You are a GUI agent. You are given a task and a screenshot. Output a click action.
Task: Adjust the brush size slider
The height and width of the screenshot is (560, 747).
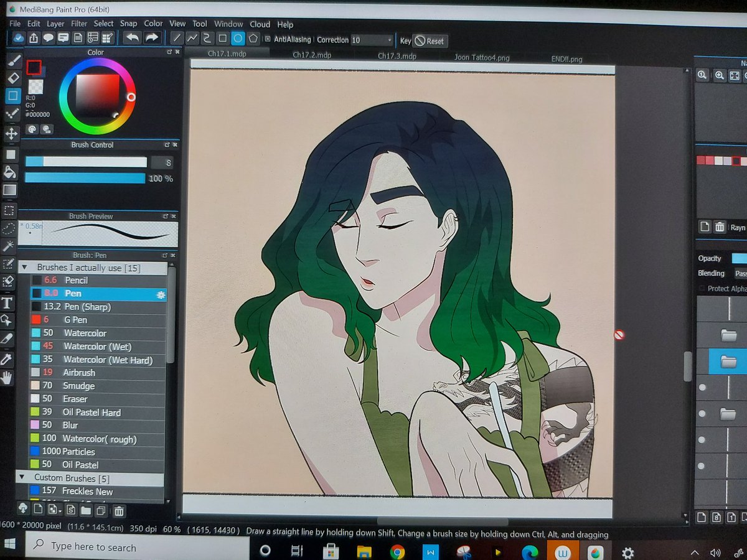pos(86,162)
